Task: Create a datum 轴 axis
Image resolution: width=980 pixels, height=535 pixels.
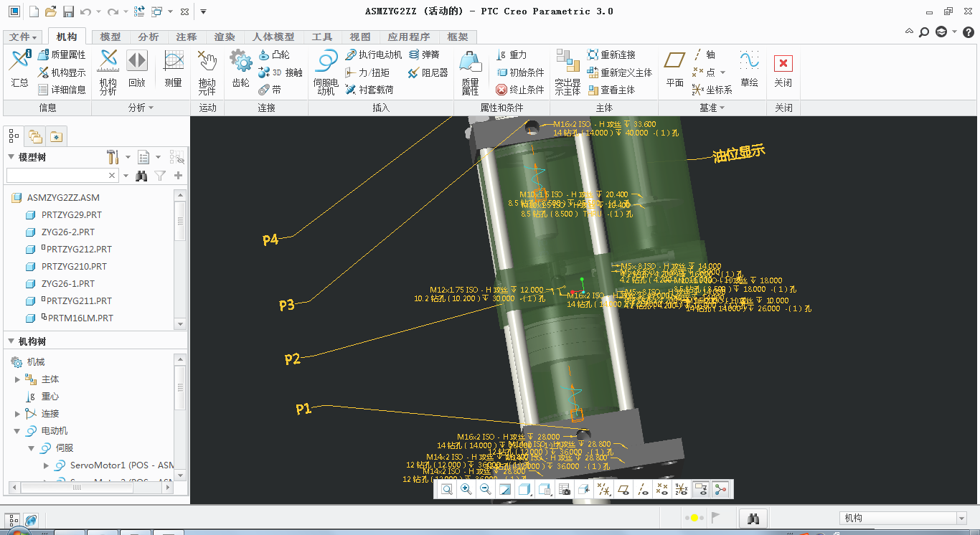Action: pos(704,55)
